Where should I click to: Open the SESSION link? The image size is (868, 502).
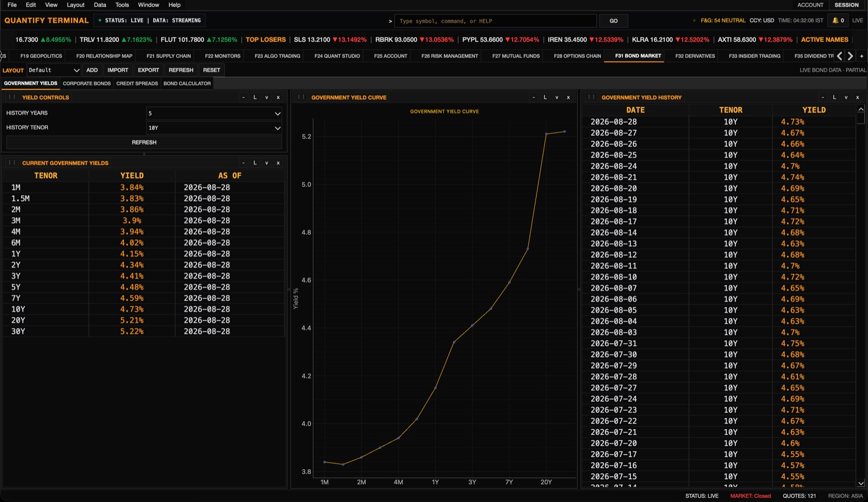pos(846,5)
